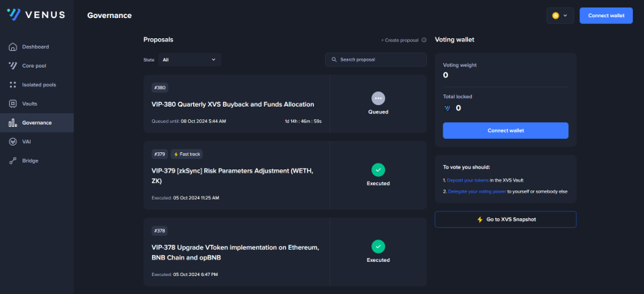Click Connect wallet in the top header
644x294 pixels.
(x=607, y=16)
